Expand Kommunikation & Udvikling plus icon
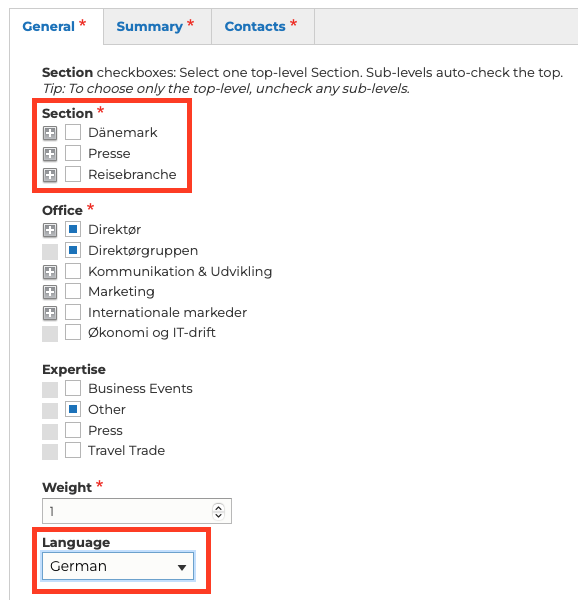Viewport: 578px width, 600px height. (50, 272)
